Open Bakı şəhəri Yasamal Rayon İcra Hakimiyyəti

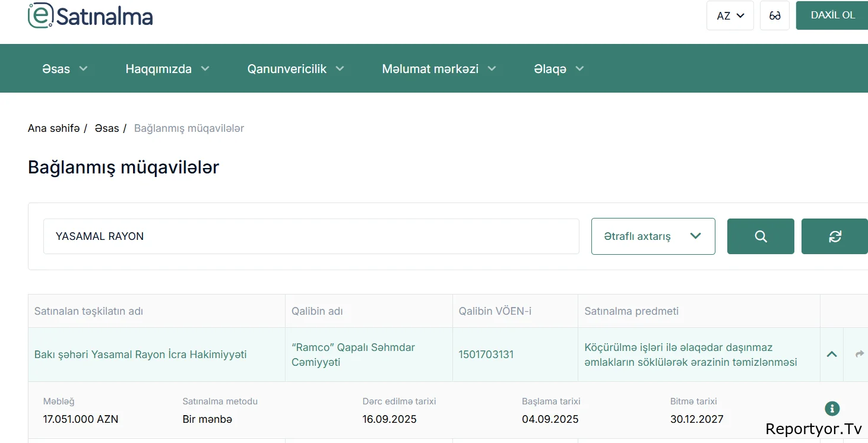[x=140, y=355]
